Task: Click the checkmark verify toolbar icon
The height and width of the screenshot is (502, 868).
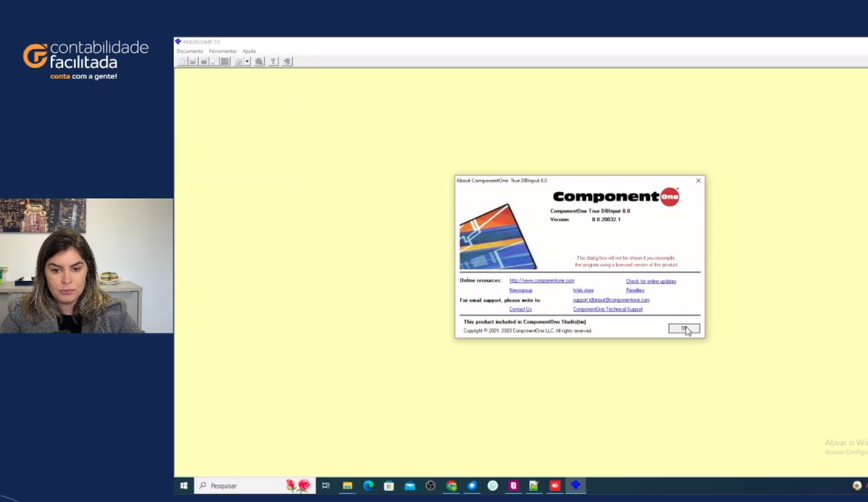Action: [x=214, y=62]
